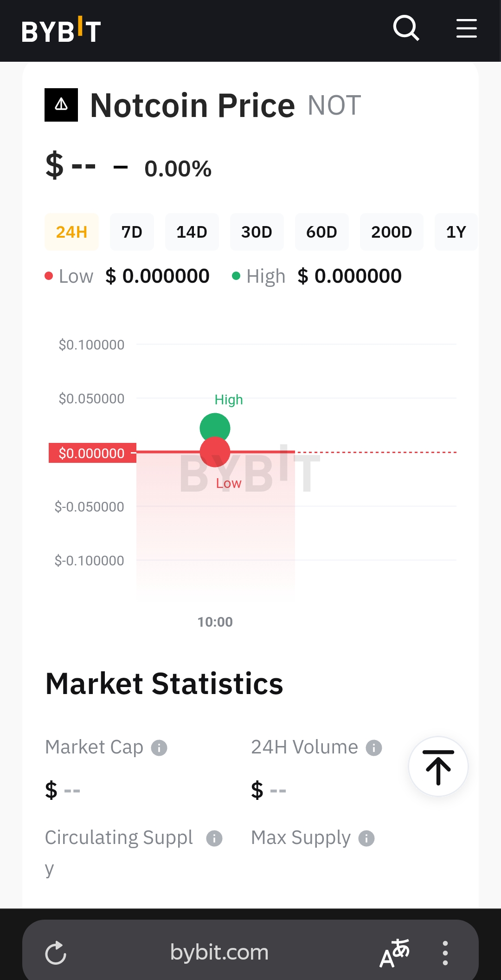The width and height of the screenshot is (501, 980).
Task: Show Market Cap info tooltip icon
Action: point(159,748)
